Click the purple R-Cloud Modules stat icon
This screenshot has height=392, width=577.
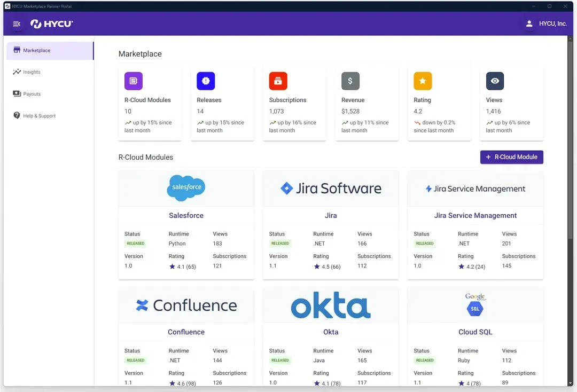[134, 81]
